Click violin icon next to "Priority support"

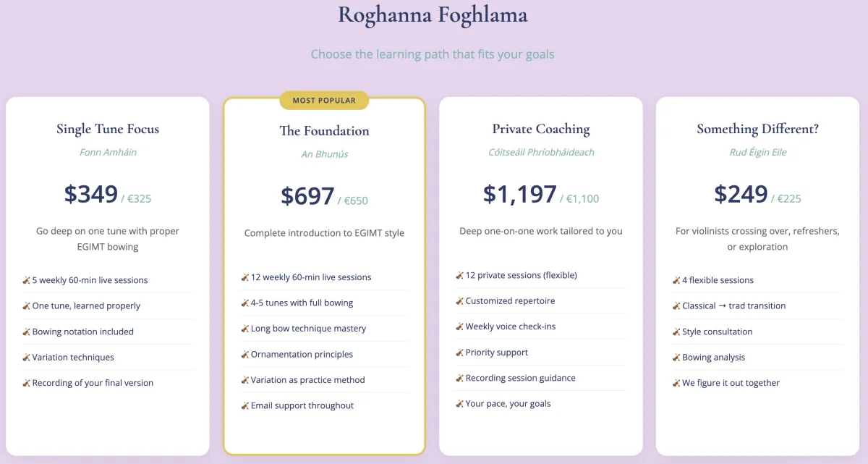coord(460,353)
